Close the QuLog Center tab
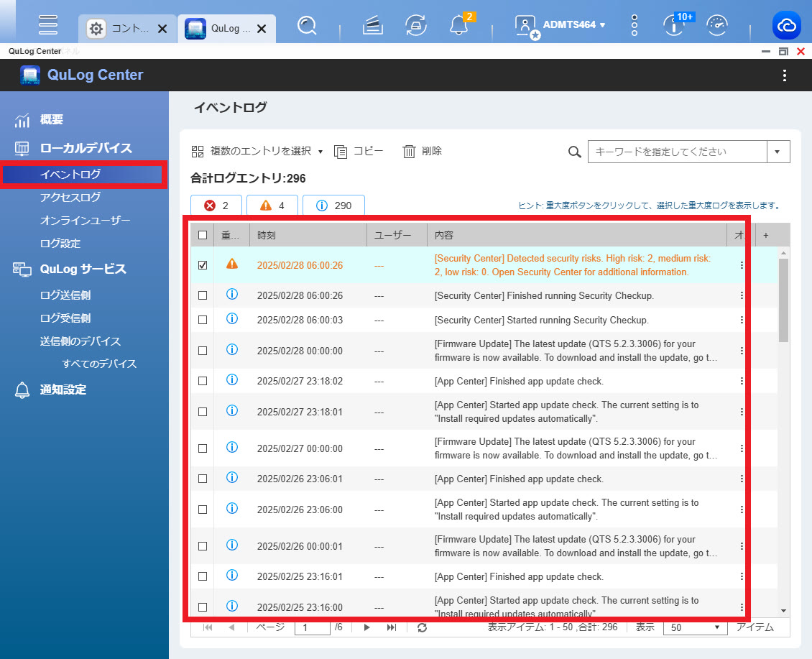 262,29
